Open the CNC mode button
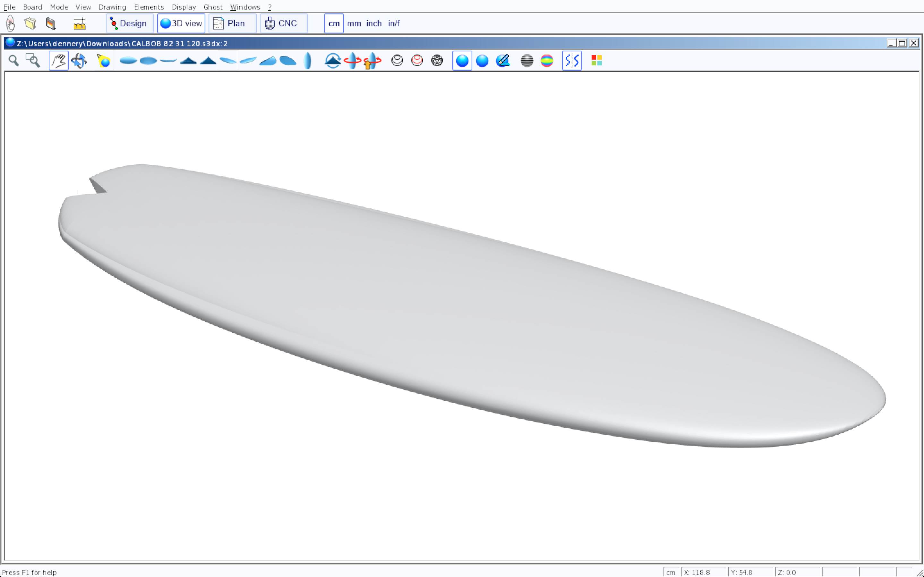This screenshot has height=577, width=924. click(x=283, y=23)
